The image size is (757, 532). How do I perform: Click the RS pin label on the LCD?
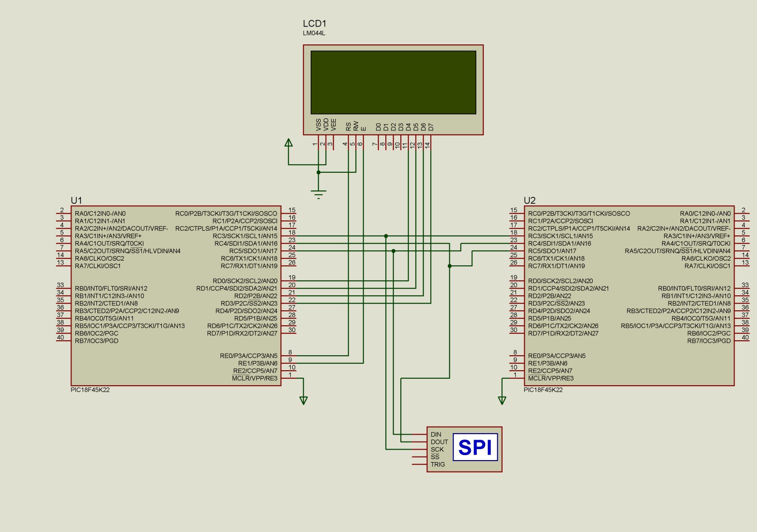349,127
